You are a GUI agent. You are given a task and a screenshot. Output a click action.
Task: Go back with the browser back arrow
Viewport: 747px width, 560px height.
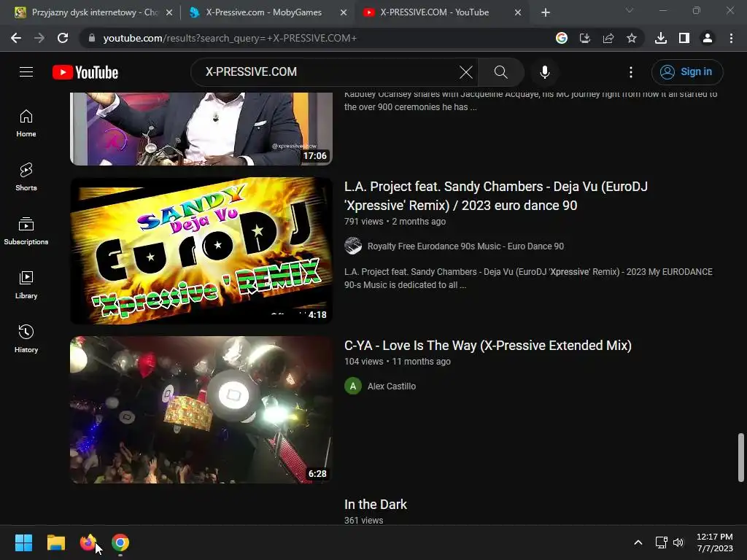click(x=16, y=38)
